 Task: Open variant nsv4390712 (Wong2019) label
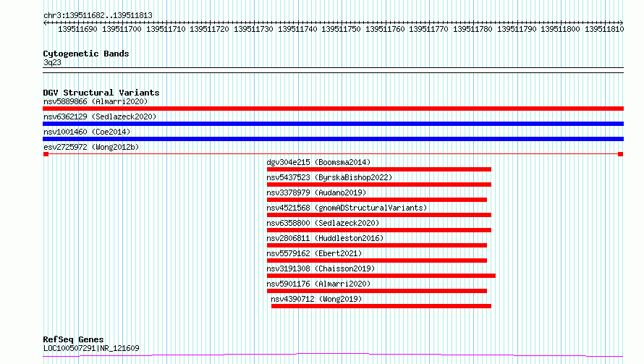point(316,299)
